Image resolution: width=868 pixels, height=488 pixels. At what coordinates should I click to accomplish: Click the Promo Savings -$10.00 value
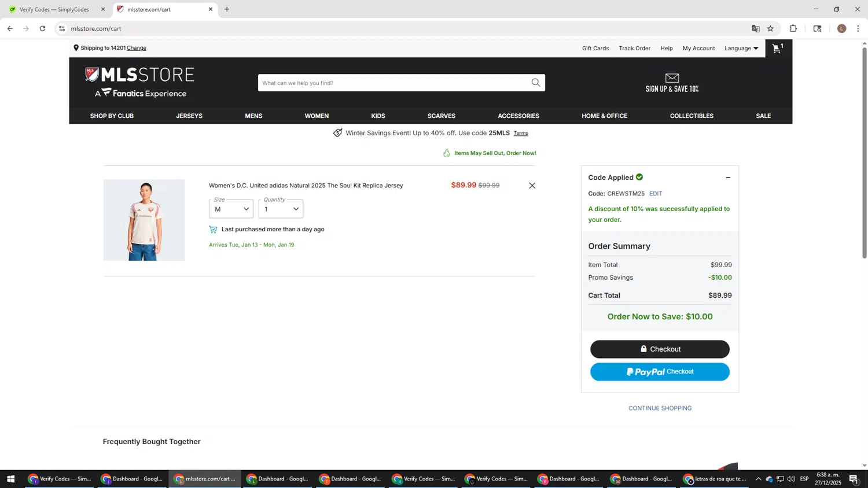(720, 278)
